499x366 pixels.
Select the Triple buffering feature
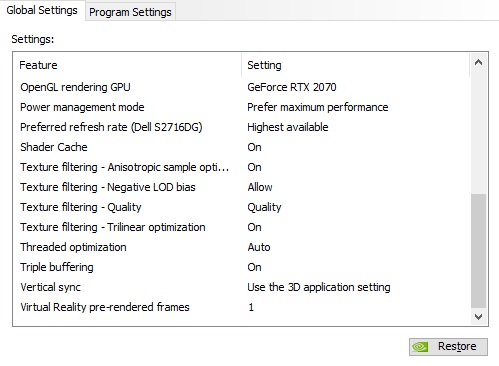[x=57, y=267]
